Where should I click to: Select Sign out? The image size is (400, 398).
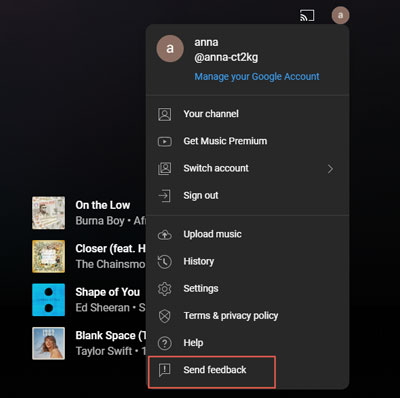(x=248, y=196)
